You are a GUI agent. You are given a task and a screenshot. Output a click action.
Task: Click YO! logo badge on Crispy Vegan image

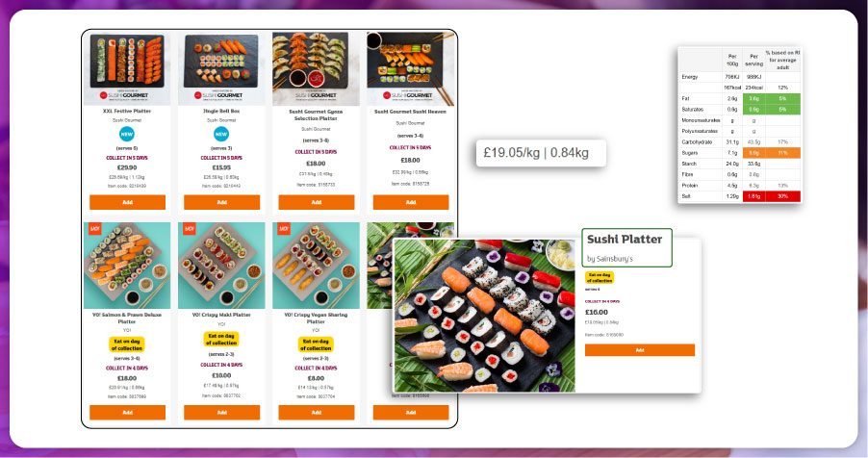[x=284, y=228]
